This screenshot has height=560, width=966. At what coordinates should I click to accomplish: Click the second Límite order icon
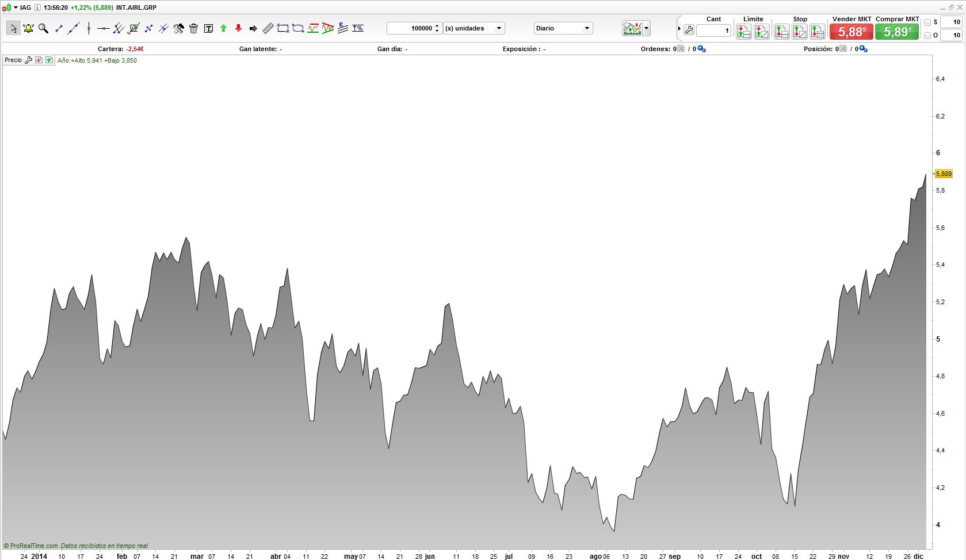coord(761,31)
